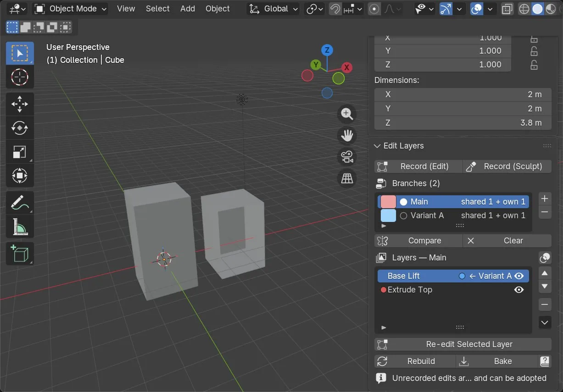Toggle the camera view icon

pyautogui.click(x=347, y=157)
